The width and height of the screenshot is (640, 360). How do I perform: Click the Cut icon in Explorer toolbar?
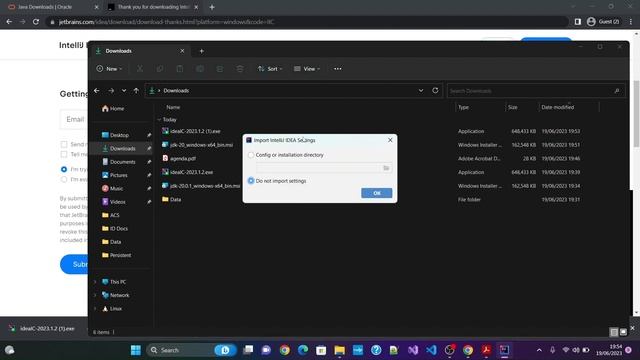[x=140, y=69]
